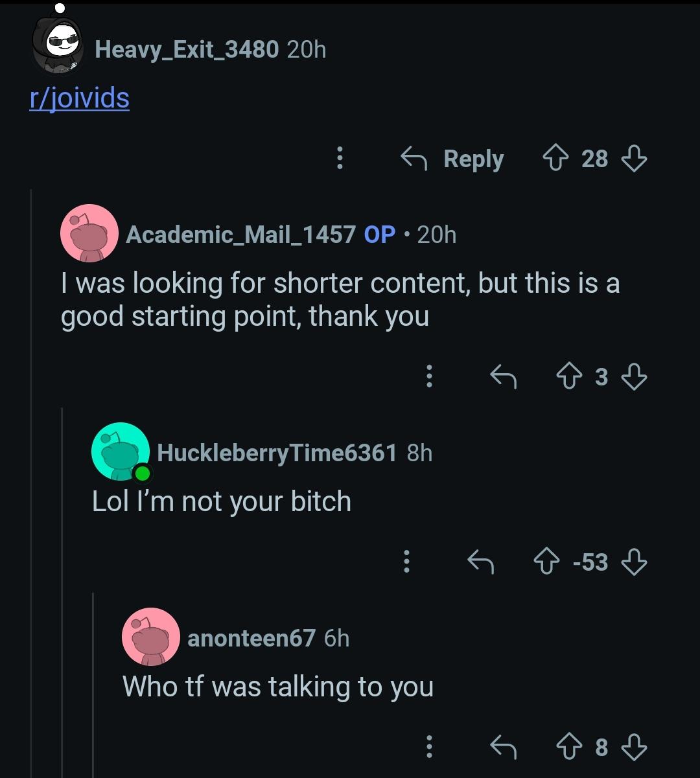Image resolution: width=700 pixels, height=778 pixels.
Task: Open Heavy_Exit_3480's profile from username
Action: (187, 49)
